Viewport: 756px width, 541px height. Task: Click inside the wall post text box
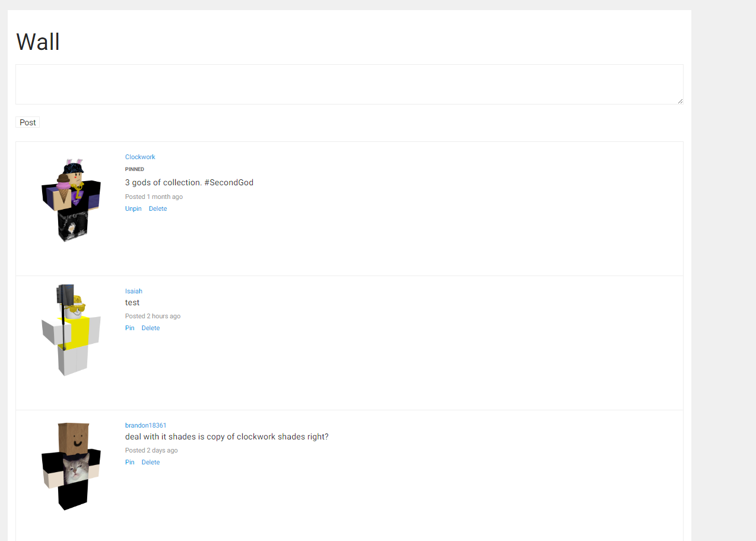coord(349,83)
